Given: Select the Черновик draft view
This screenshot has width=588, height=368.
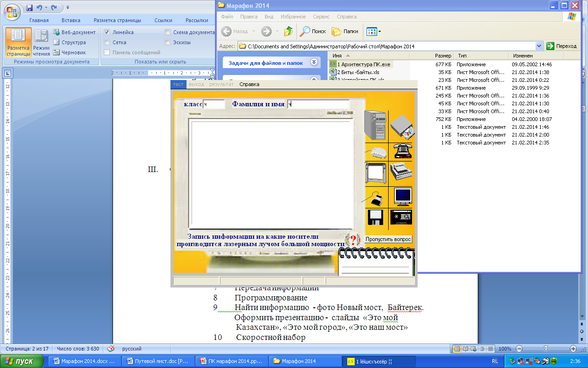Looking at the screenshot, I should [x=70, y=52].
